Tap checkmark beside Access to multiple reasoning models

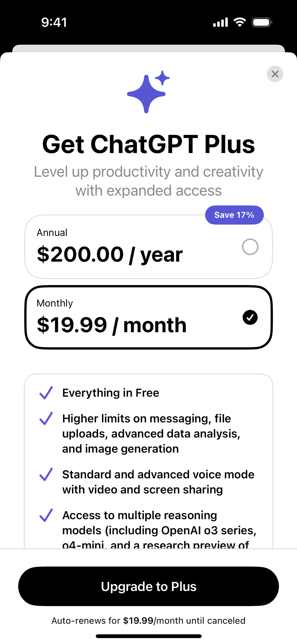pyautogui.click(x=46, y=515)
